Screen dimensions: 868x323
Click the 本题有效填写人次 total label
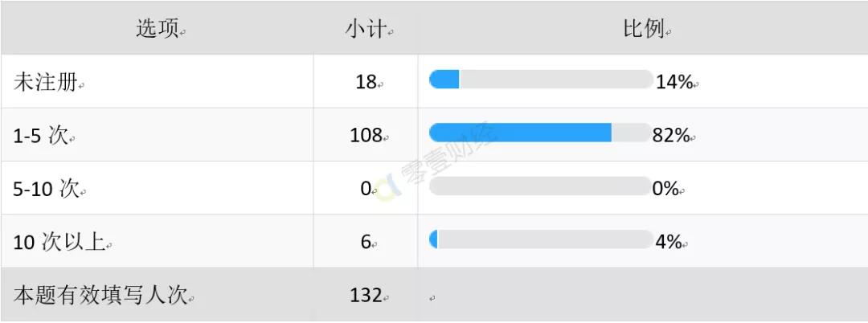100,296
